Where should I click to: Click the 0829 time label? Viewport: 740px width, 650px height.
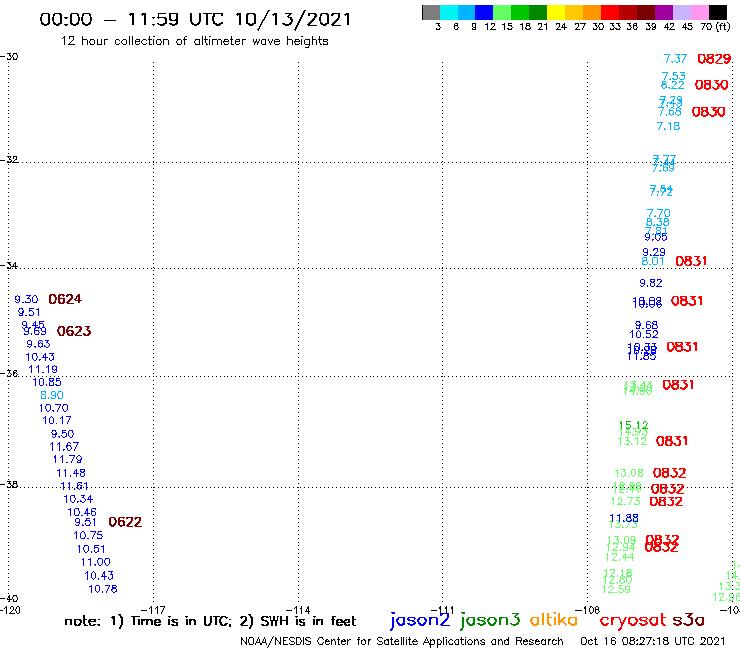click(714, 59)
